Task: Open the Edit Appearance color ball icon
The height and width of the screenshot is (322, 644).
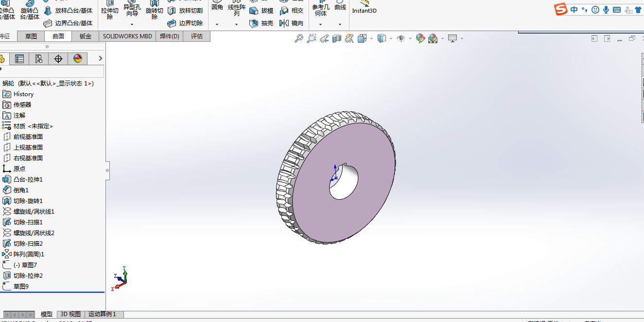Action: coord(420,38)
